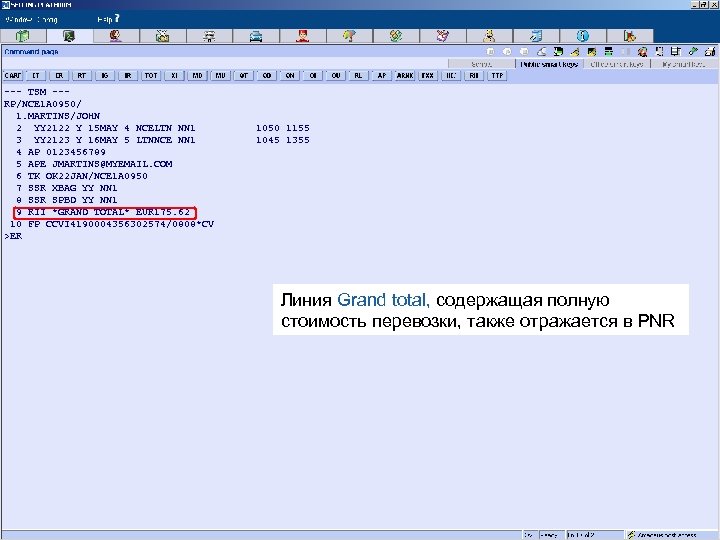720x540 pixels.
Task: Click the RL smart key button
Action: (x=359, y=76)
